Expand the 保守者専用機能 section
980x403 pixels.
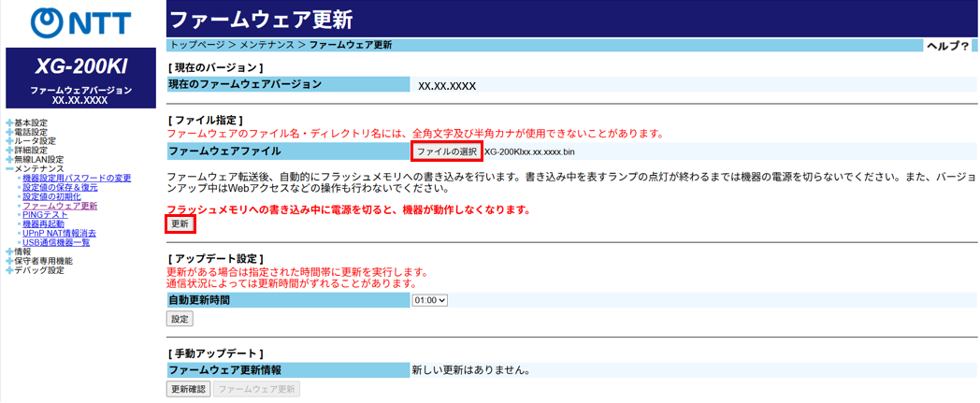42,261
